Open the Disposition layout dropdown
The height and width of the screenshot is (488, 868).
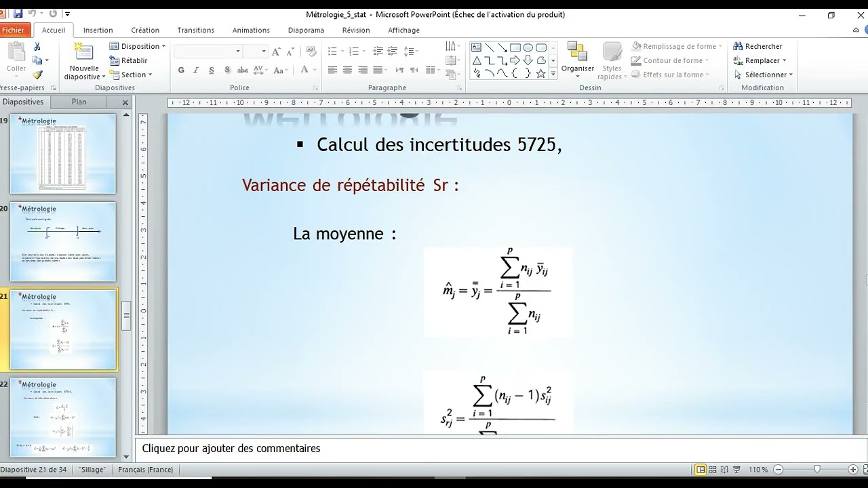[138, 46]
